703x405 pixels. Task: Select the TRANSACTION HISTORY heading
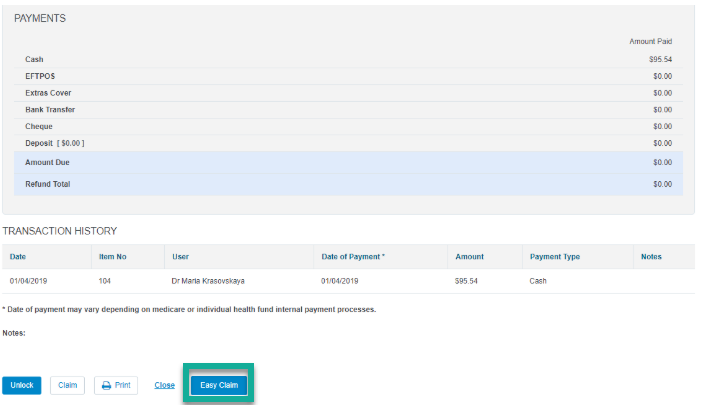[60, 231]
